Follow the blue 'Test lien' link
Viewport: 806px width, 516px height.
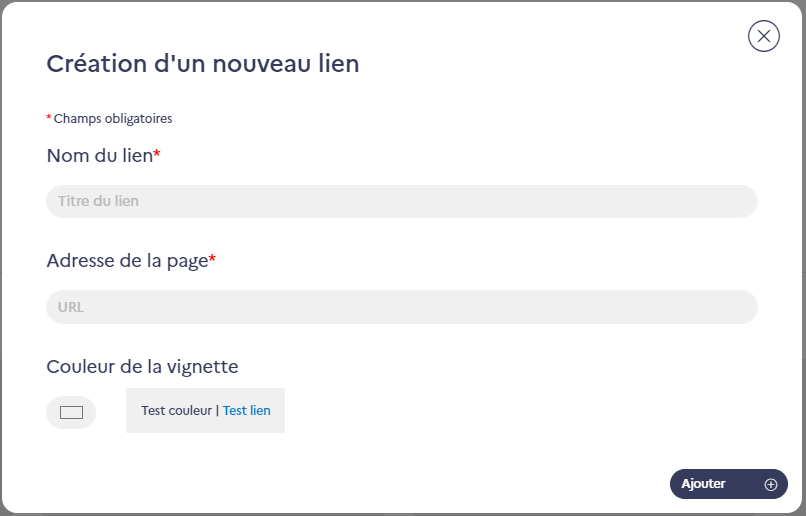click(247, 410)
